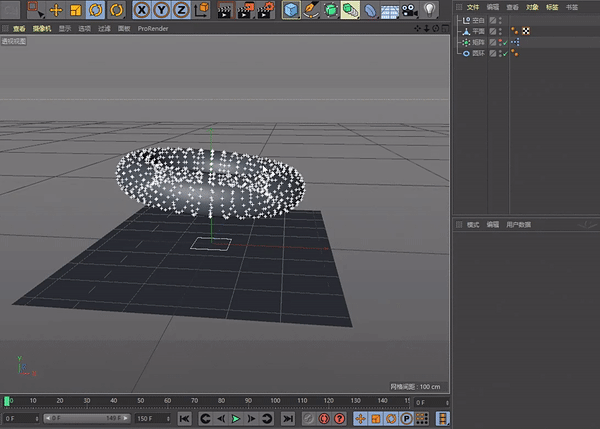This screenshot has height=429, width=600.
Task: Add a Light with the bulb icon
Action: [x=429, y=10]
